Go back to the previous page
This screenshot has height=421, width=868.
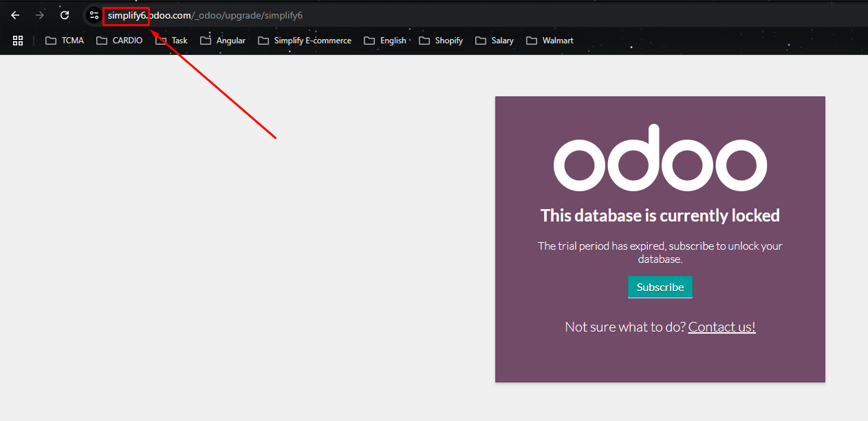click(x=15, y=15)
